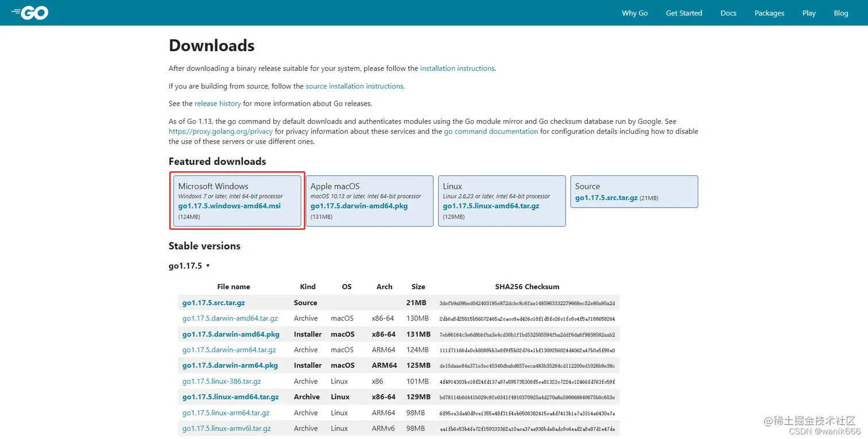Open the Packages menu item
The height and width of the screenshot is (439, 868).
click(x=769, y=13)
